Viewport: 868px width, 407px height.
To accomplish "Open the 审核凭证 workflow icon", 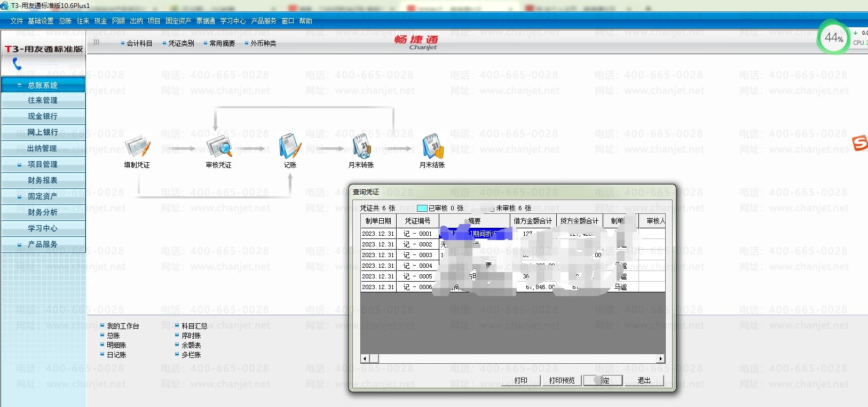I will pyautogui.click(x=219, y=147).
